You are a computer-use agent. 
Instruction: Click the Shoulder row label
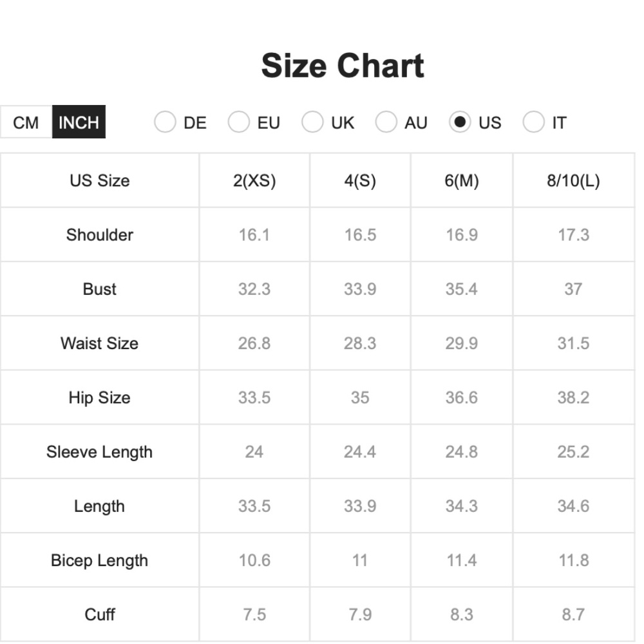click(100, 235)
